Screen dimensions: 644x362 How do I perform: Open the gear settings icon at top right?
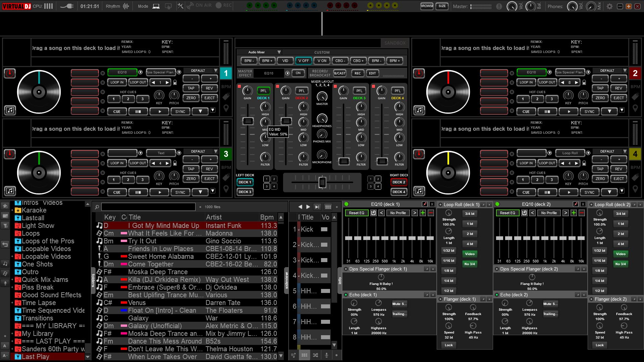point(609,6)
